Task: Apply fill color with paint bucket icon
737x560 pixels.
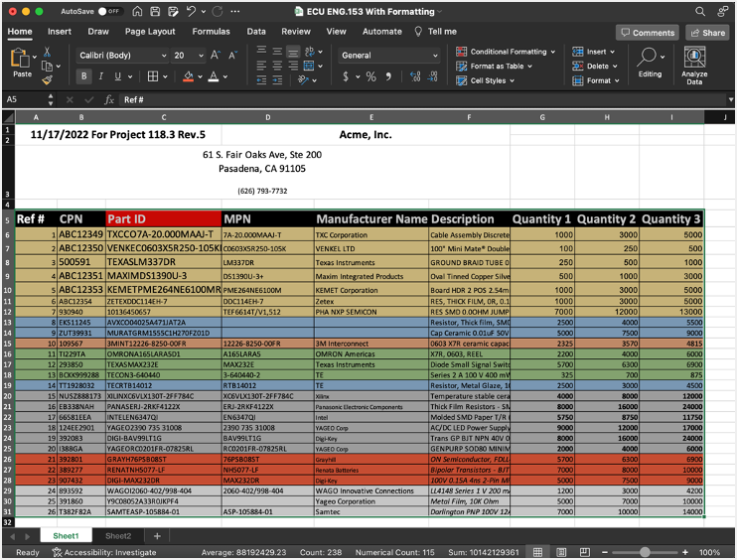Action: (188, 76)
